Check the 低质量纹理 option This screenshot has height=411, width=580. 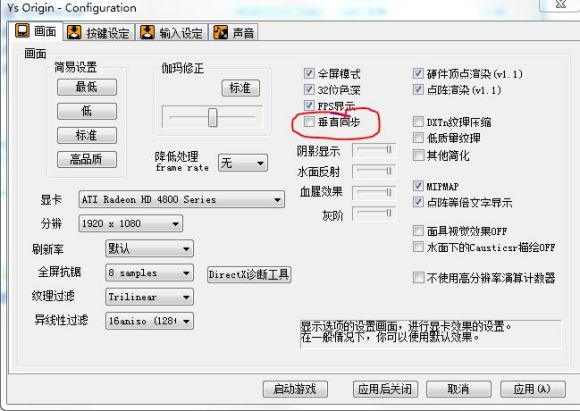(x=418, y=138)
